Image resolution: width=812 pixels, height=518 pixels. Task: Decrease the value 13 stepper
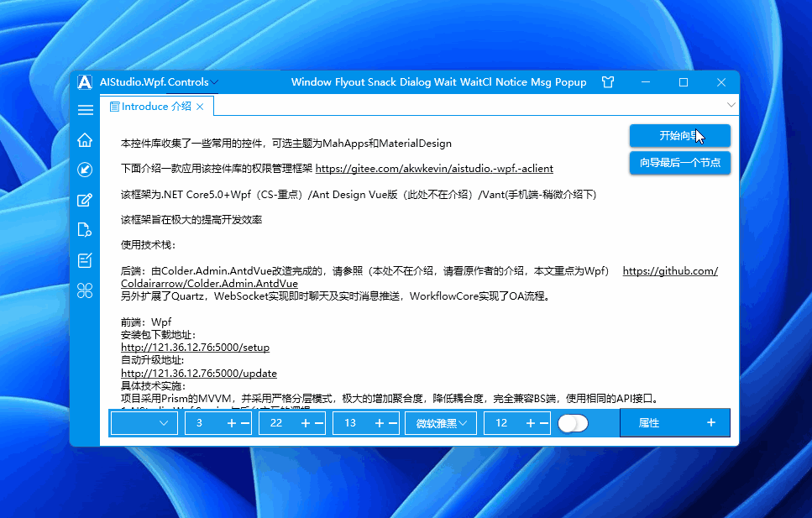393,423
